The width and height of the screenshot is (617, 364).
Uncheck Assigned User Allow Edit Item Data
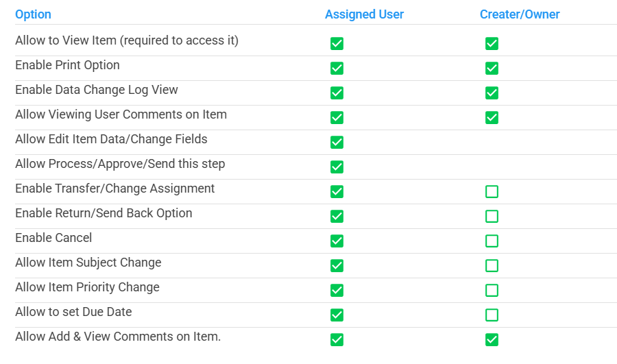click(337, 143)
